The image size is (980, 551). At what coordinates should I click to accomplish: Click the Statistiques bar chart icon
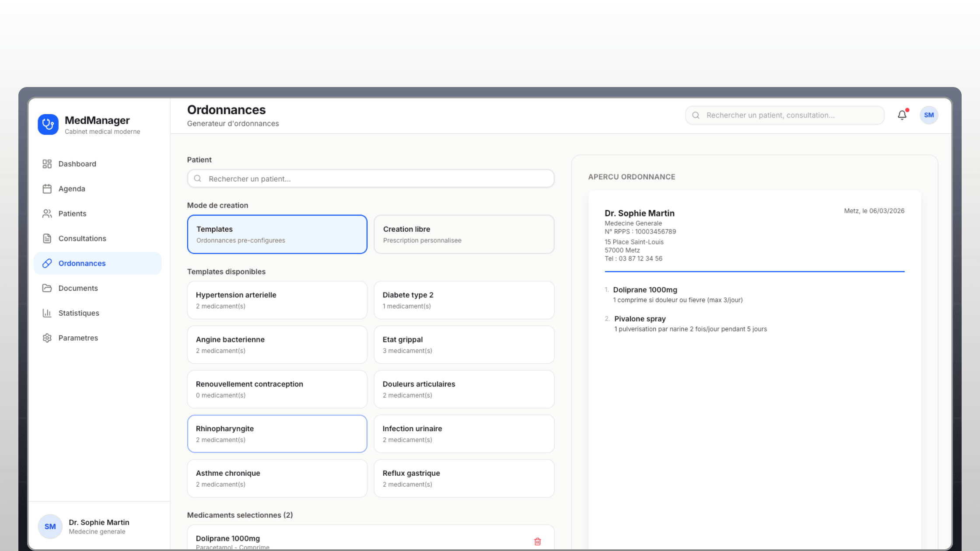(48, 313)
